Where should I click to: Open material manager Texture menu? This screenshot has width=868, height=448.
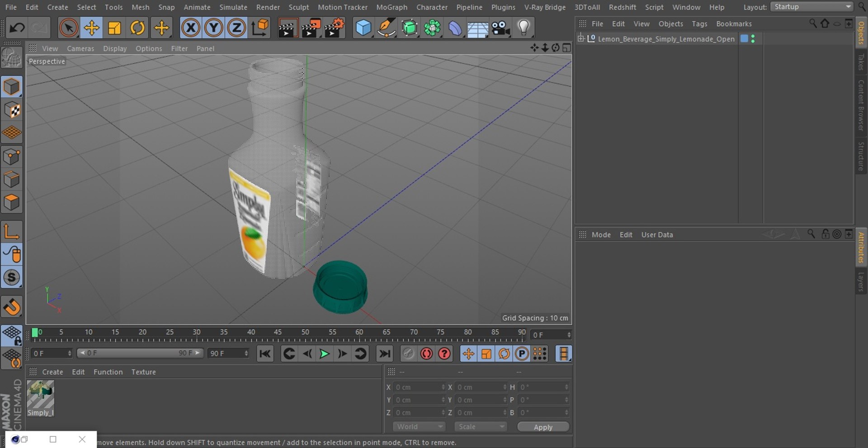coord(143,372)
